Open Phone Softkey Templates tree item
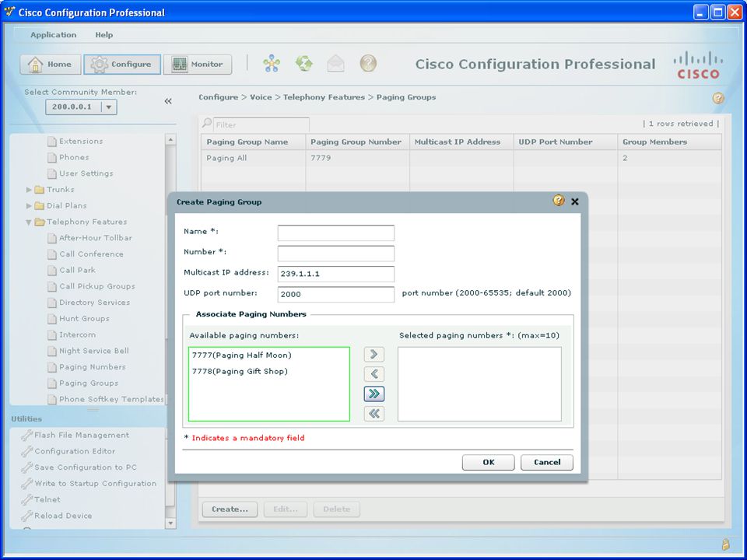 [x=106, y=400]
